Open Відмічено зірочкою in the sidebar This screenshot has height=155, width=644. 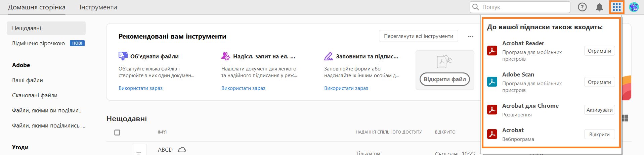38,43
